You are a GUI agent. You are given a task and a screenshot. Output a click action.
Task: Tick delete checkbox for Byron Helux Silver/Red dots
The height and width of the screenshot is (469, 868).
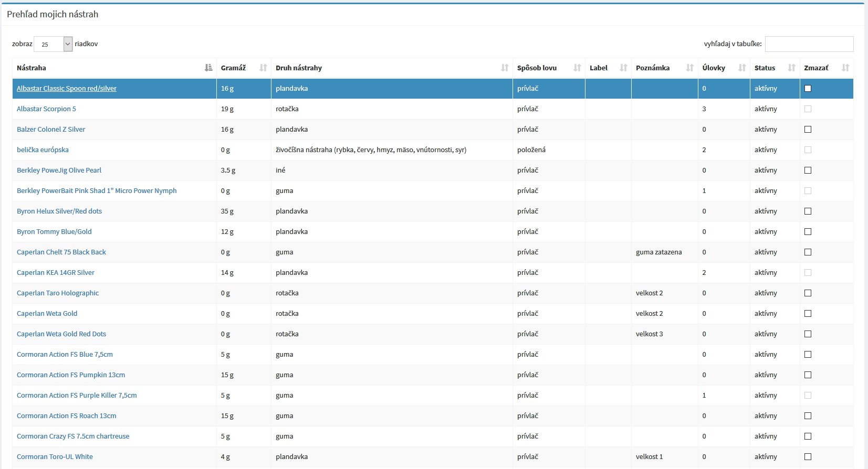808,211
